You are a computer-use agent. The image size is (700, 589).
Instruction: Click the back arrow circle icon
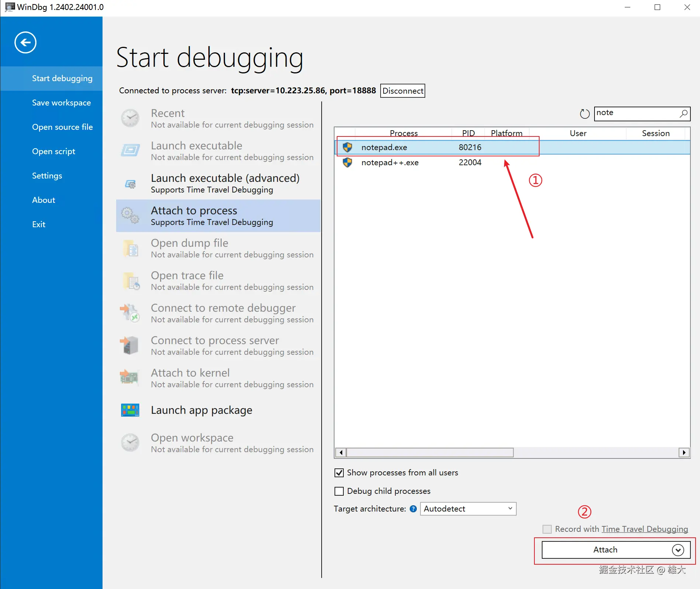tap(25, 42)
